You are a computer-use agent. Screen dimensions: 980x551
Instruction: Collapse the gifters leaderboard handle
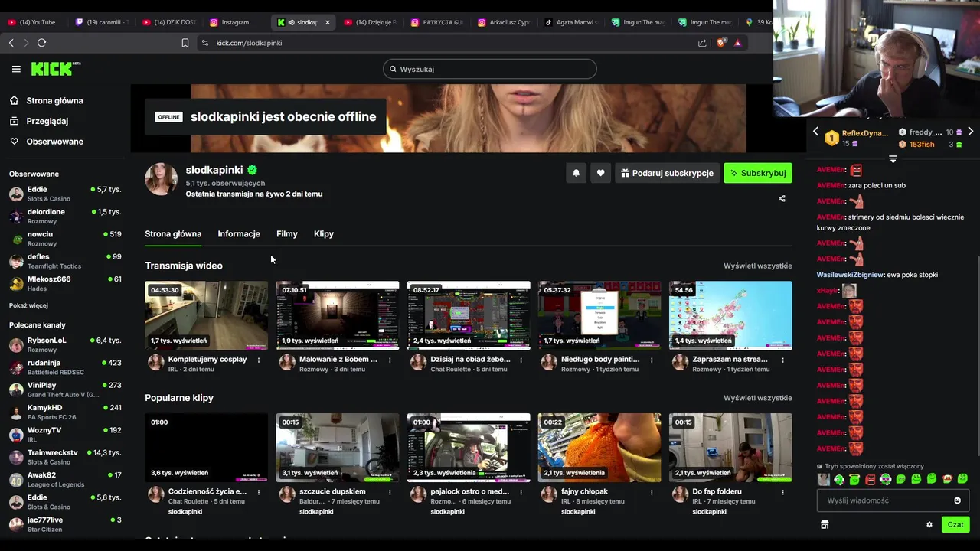point(893,158)
